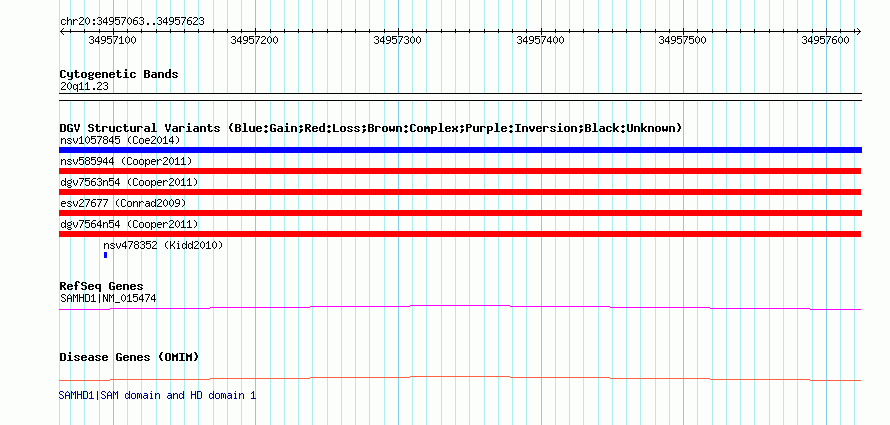
Task: Click ruler position 34957300
Action: (397, 40)
